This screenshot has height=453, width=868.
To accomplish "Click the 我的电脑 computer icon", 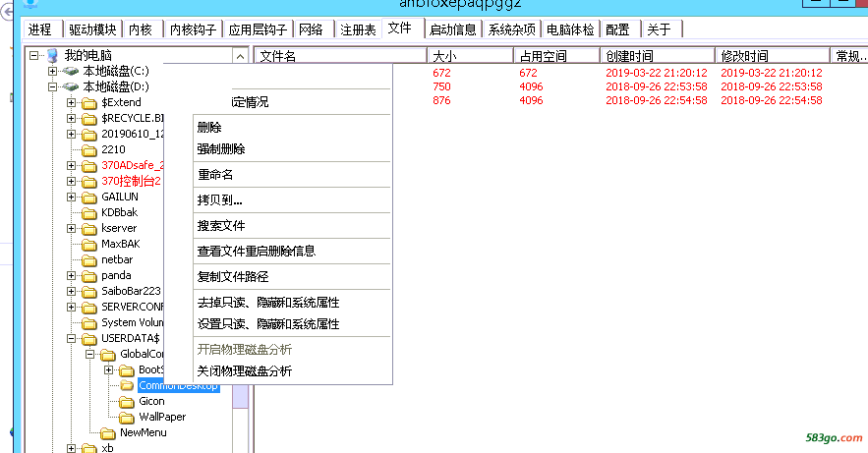I will pos(52,55).
